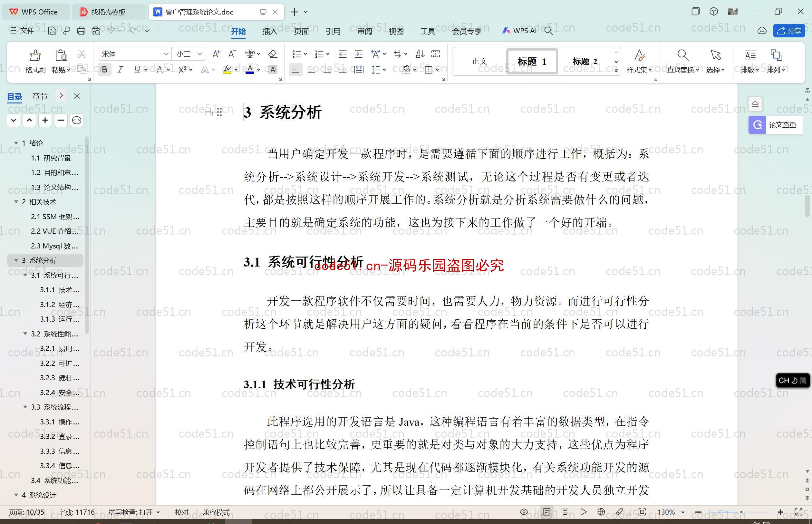
Task: Switch to the 找稻壳模板 tab
Action: click(x=109, y=12)
